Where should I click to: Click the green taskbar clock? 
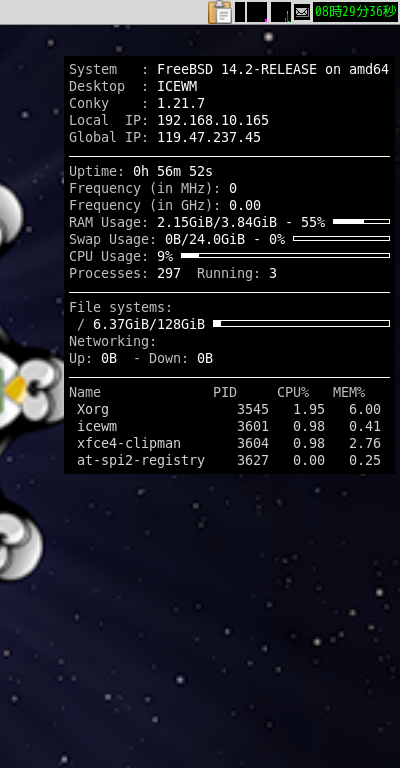click(x=355, y=11)
